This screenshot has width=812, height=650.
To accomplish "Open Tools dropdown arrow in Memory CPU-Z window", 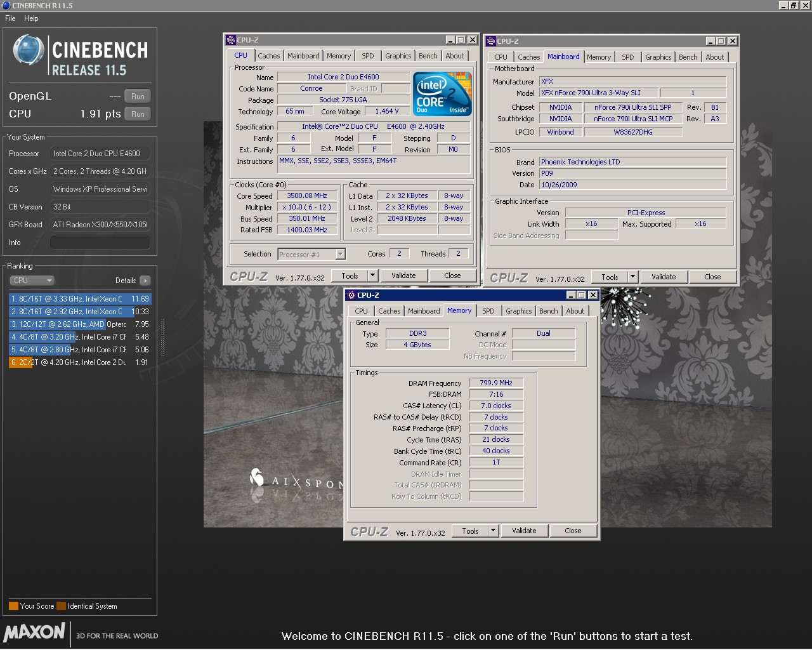I will tap(494, 531).
